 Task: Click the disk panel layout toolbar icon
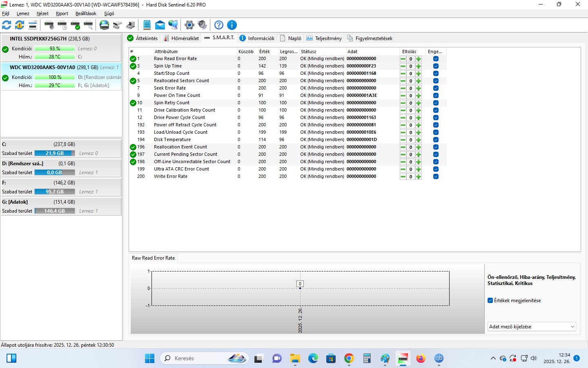click(33, 25)
